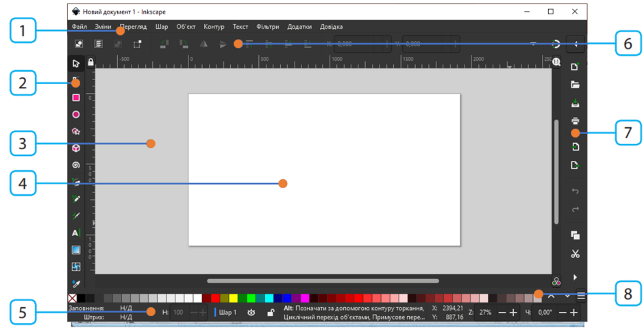Select the Dropper color picker tool

pos(76,283)
